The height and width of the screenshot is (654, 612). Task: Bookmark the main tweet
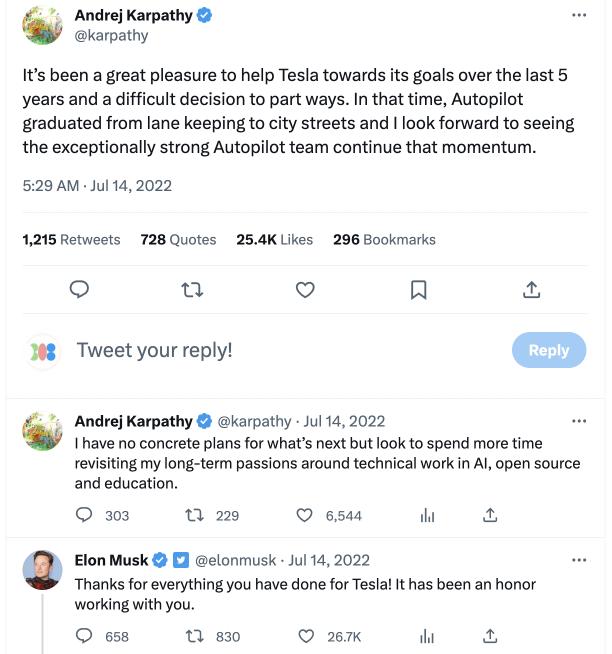coord(419,290)
